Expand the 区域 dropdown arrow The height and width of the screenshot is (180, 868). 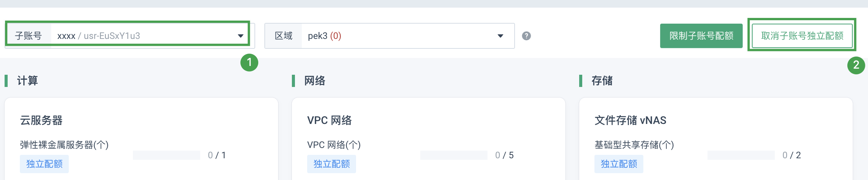(500, 36)
